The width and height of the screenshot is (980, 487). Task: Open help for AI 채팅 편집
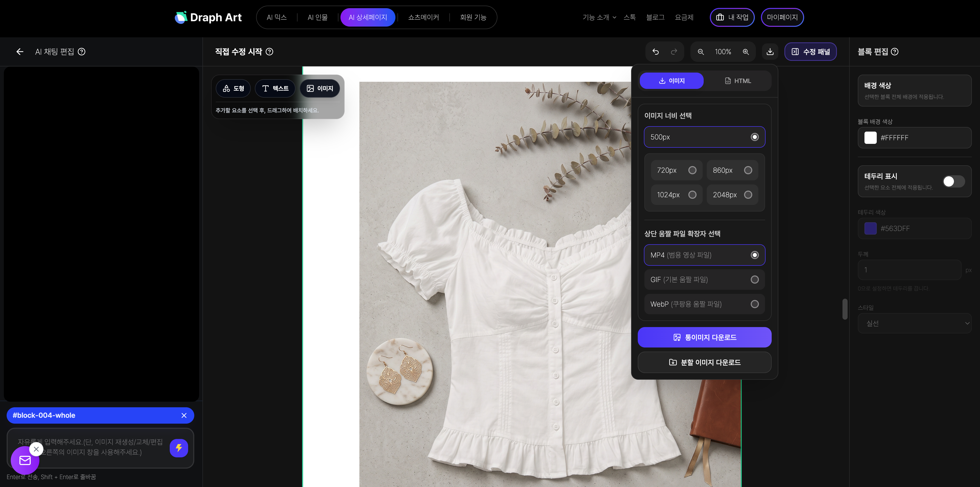82,52
